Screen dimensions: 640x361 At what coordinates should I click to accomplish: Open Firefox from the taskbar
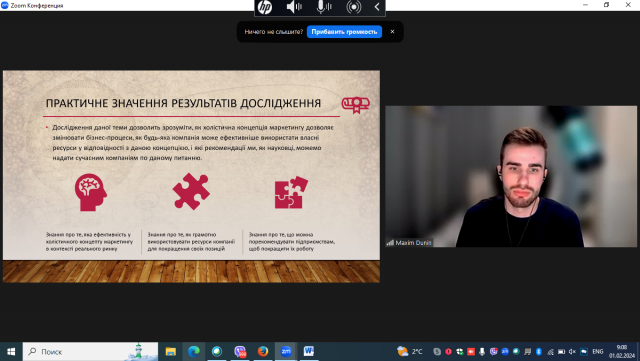tap(263, 351)
